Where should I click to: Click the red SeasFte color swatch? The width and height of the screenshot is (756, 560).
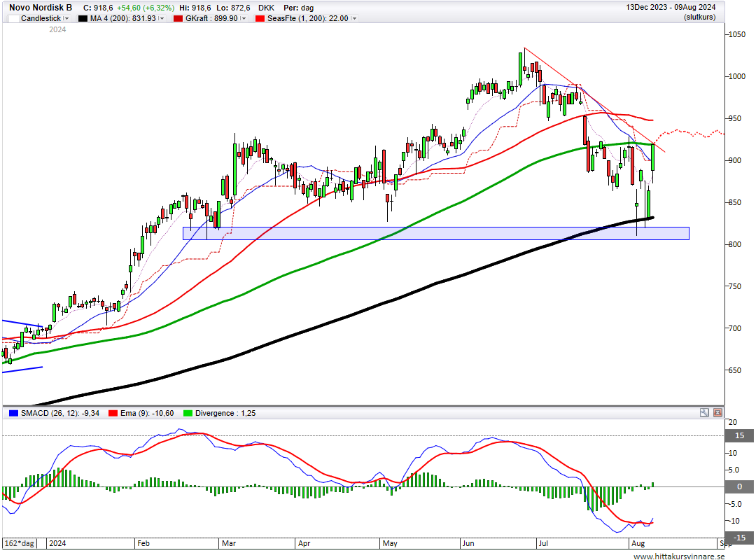coord(260,18)
